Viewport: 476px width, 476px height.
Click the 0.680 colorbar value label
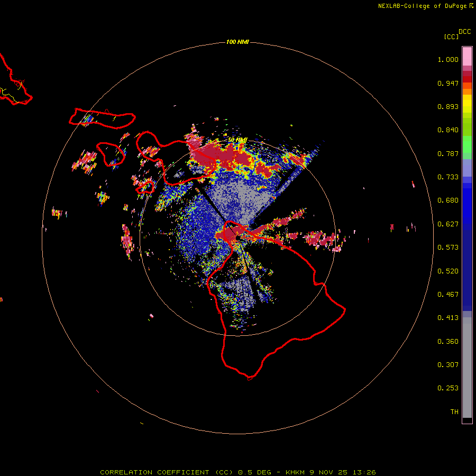(448, 200)
